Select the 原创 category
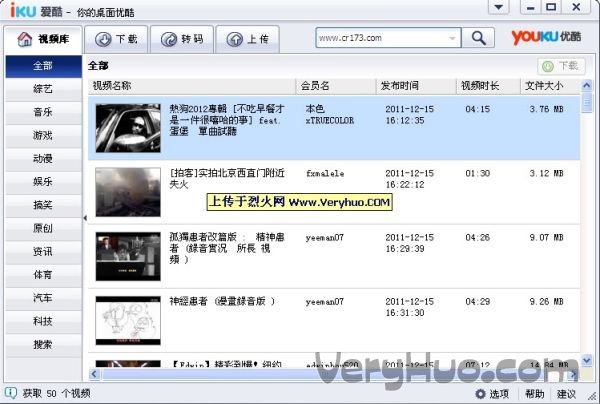 [43, 229]
